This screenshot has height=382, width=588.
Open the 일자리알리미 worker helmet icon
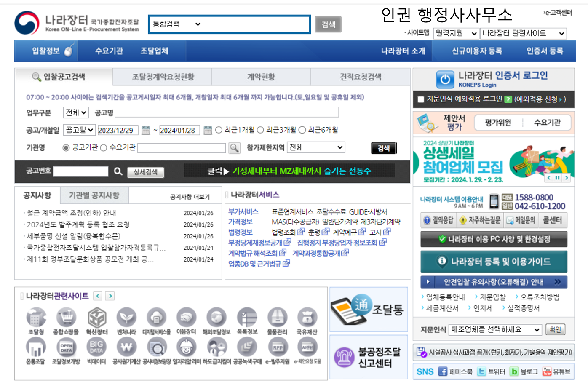tap(186, 347)
